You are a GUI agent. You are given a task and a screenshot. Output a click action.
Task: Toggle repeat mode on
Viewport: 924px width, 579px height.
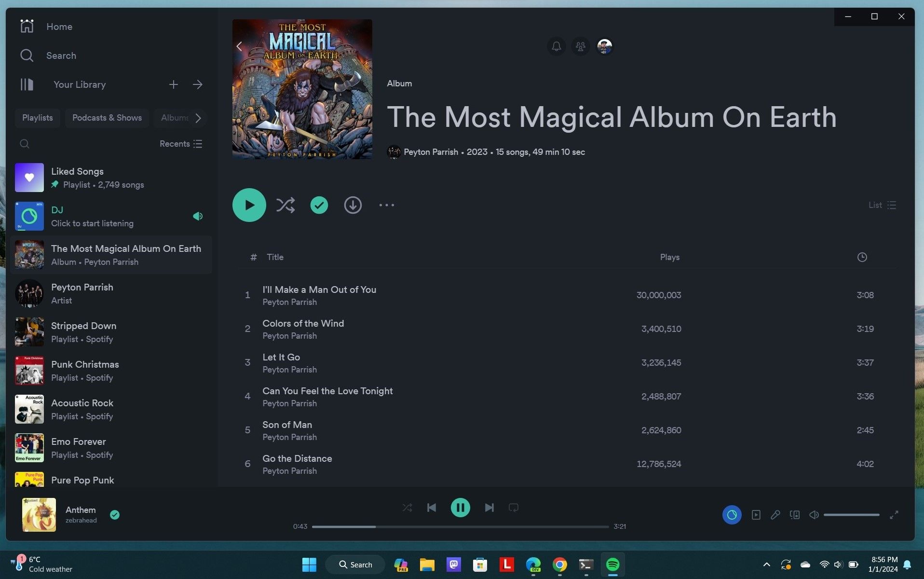[x=513, y=507]
